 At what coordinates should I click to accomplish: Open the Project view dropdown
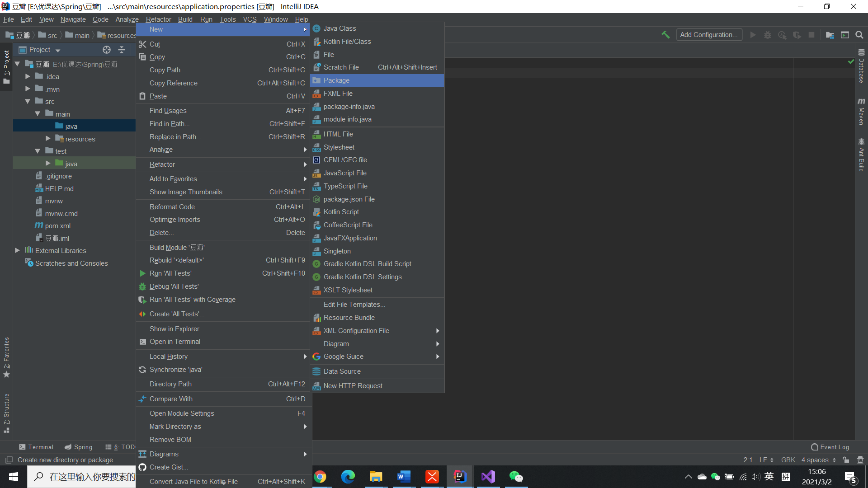pyautogui.click(x=58, y=50)
